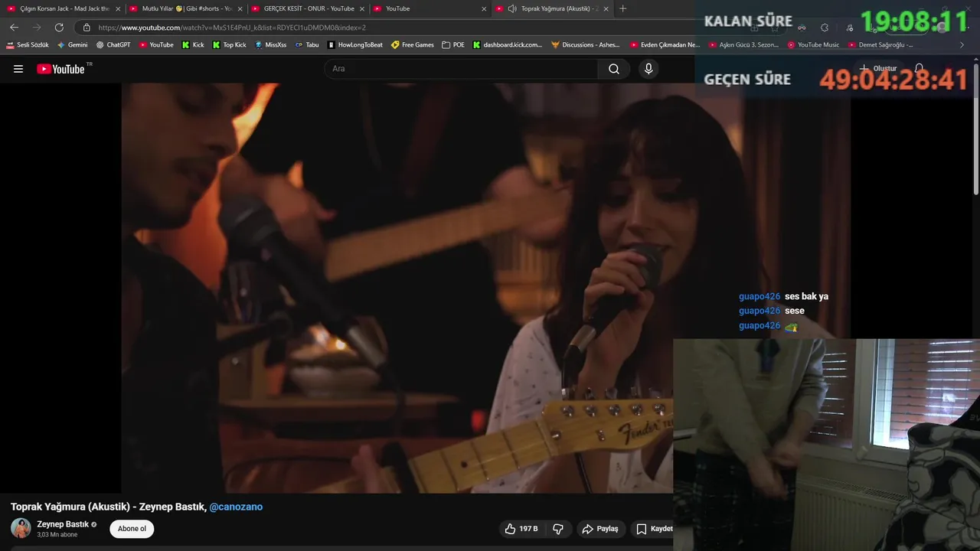
Task: Open Tabu bookmark
Action: pyautogui.click(x=307, y=45)
